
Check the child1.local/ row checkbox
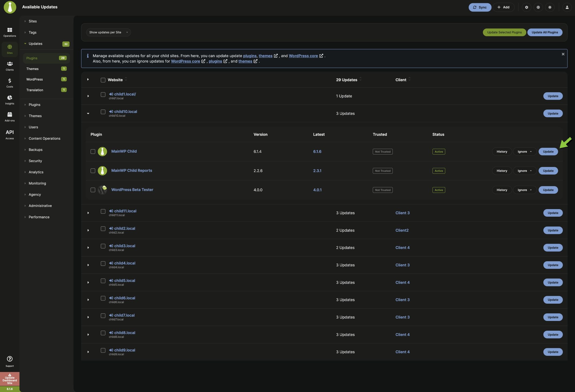[103, 95]
